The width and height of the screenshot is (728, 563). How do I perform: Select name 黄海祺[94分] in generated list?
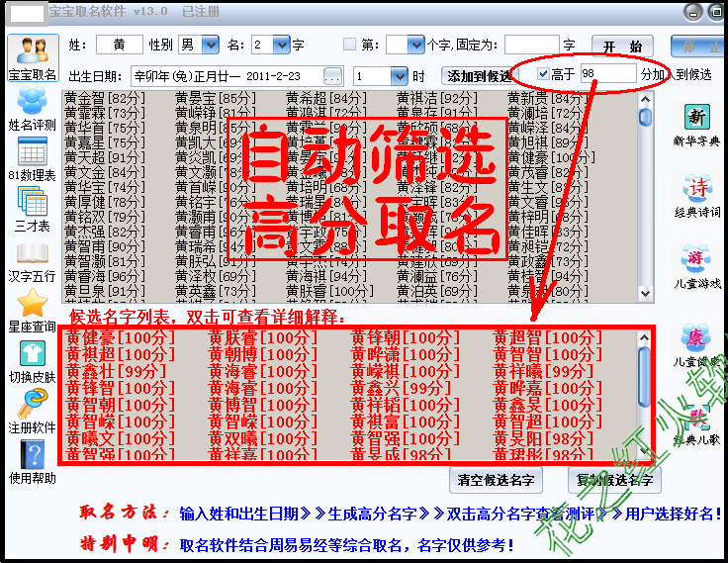click(326, 276)
